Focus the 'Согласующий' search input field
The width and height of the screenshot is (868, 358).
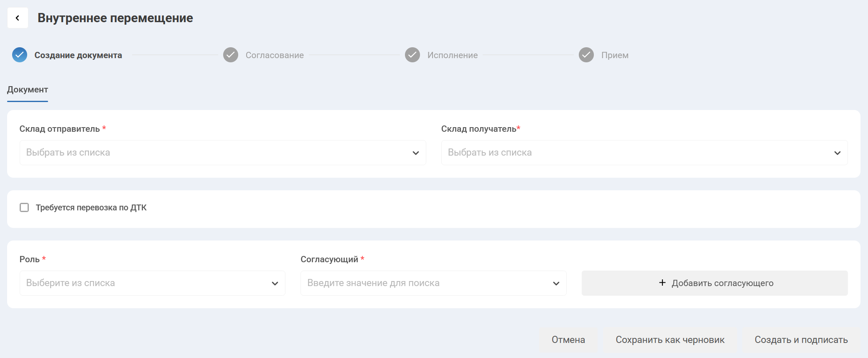[x=426, y=283]
